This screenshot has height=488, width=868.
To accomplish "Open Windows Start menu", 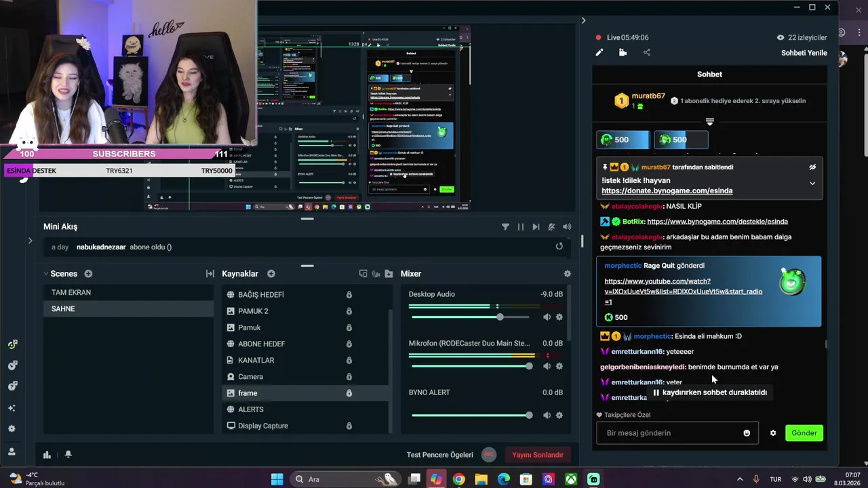I will pyautogui.click(x=277, y=479).
